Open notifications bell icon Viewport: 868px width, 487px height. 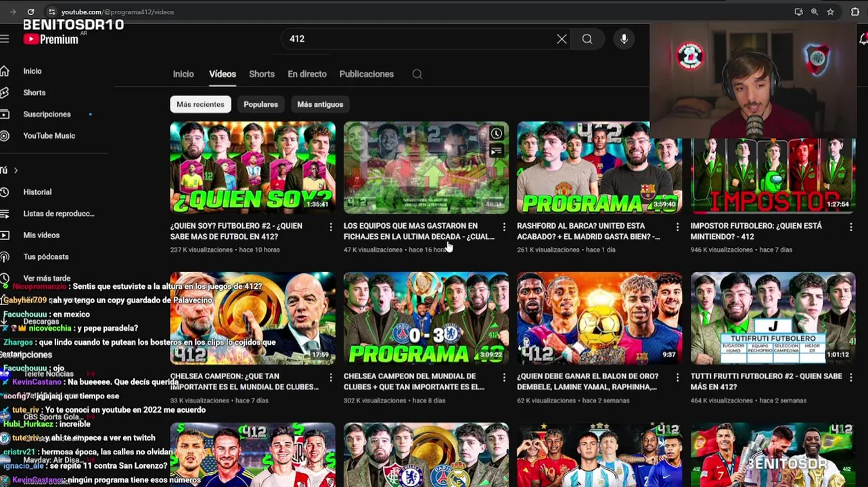tap(863, 39)
